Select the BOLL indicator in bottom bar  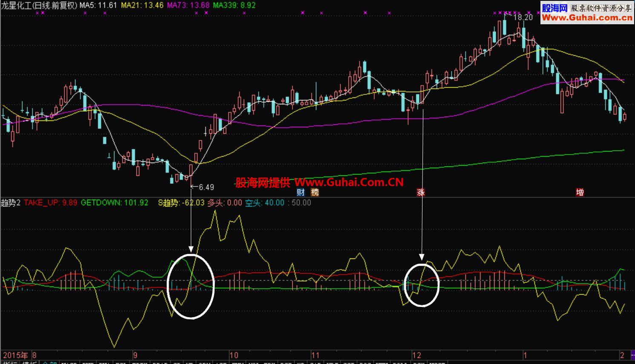[401, 363]
